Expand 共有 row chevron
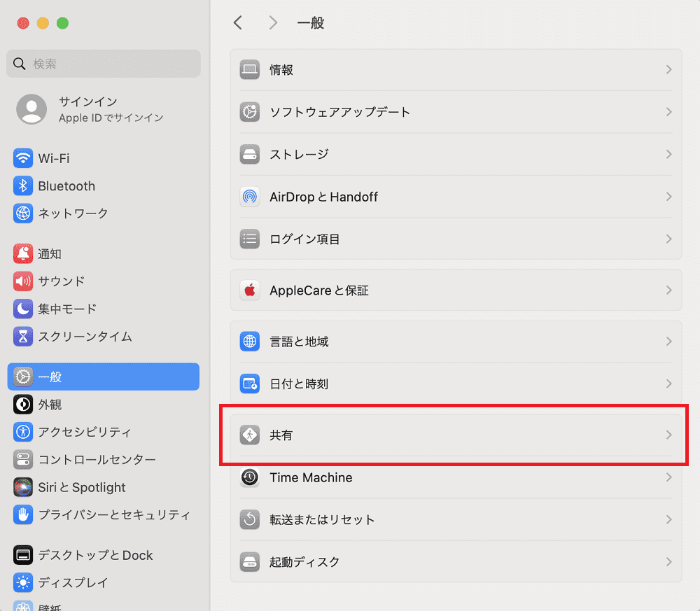The height and width of the screenshot is (611, 700). click(x=668, y=435)
